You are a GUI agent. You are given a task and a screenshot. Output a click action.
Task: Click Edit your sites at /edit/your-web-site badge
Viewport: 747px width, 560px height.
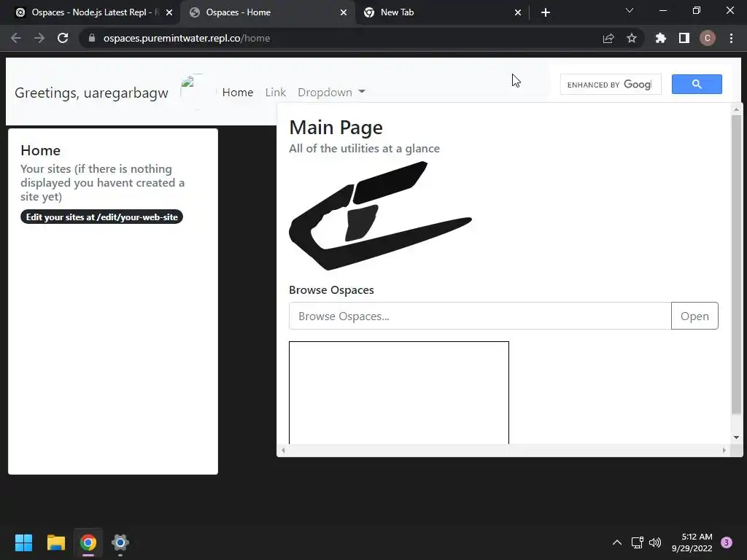click(101, 217)
